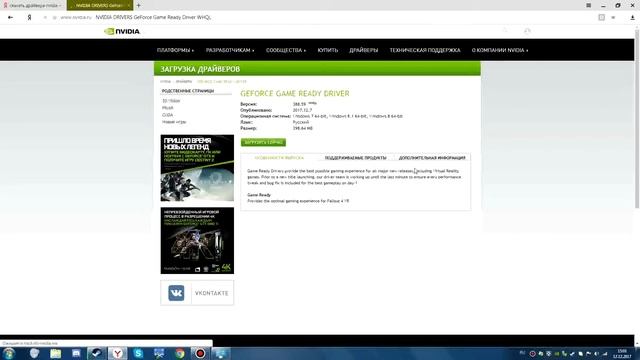Click the green ЗАГРУЗИТЬ СЕЙЧАС button
Viewport: 640px width, 360px height.
tap(263, 142)
